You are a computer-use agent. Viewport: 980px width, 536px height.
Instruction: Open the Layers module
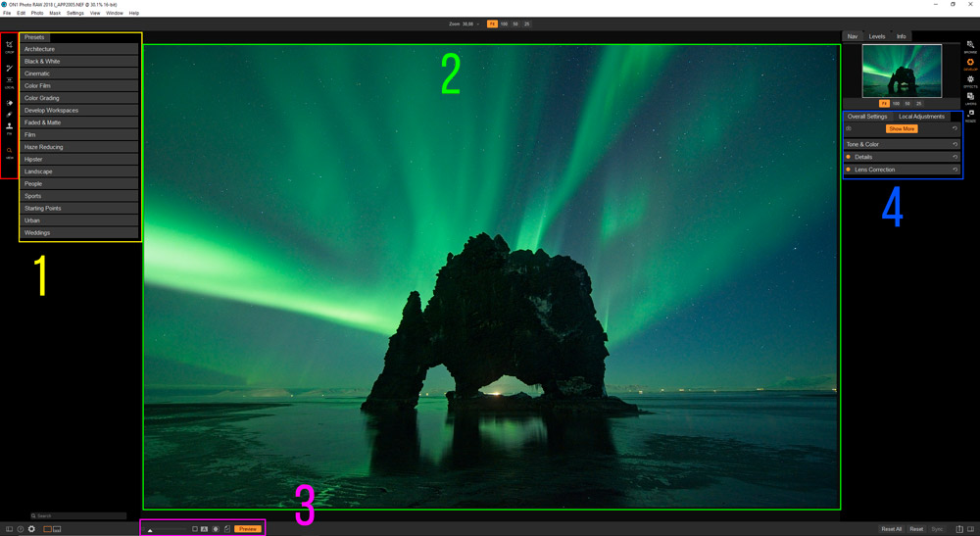970,97
